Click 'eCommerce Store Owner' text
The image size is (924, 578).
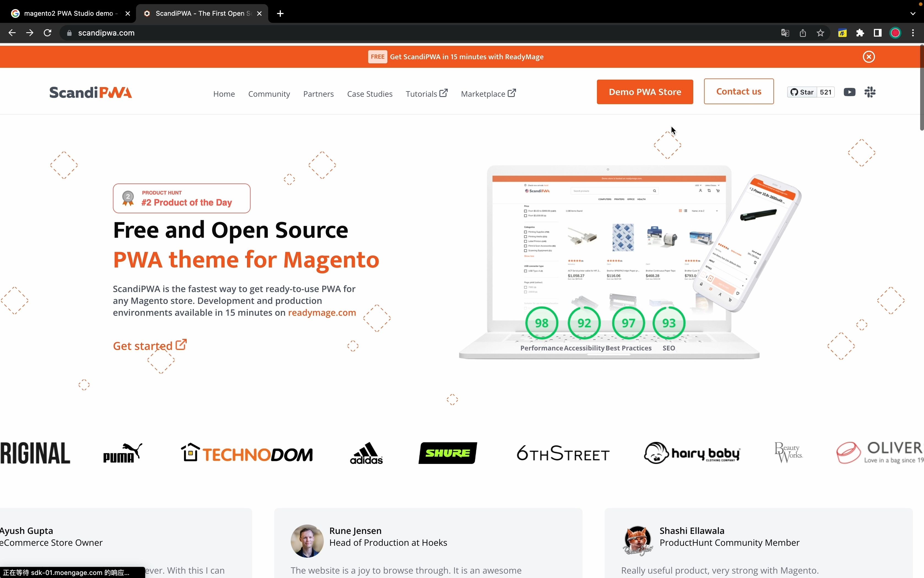(51, 542)
